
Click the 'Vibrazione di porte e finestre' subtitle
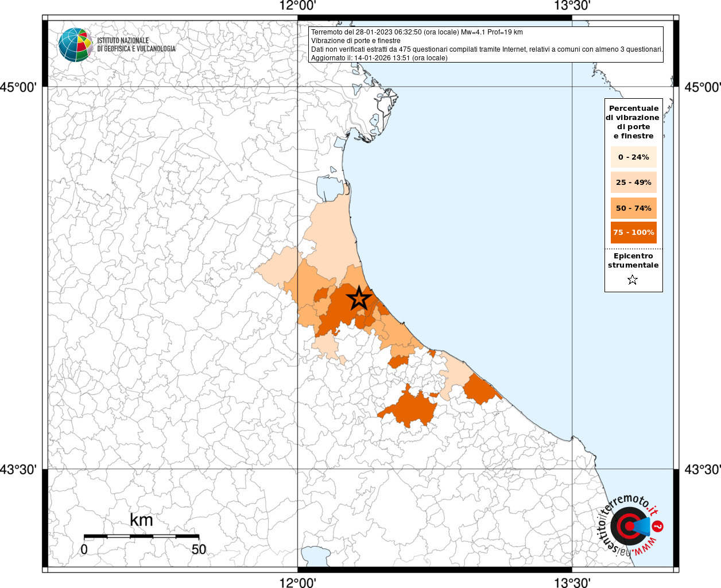(x=356, y=41)
